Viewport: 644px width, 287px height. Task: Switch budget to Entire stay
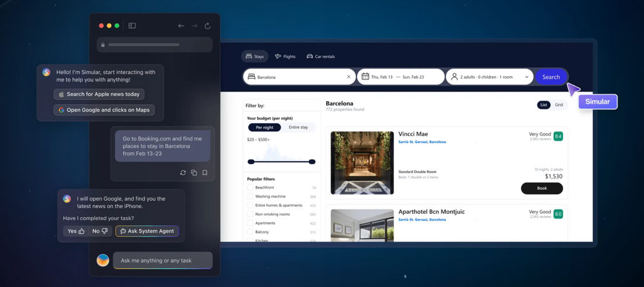(x=298, y=127)
